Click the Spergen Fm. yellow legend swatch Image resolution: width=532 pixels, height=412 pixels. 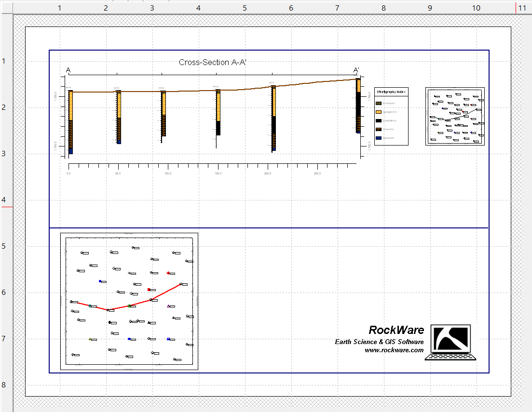click(379, 112)
